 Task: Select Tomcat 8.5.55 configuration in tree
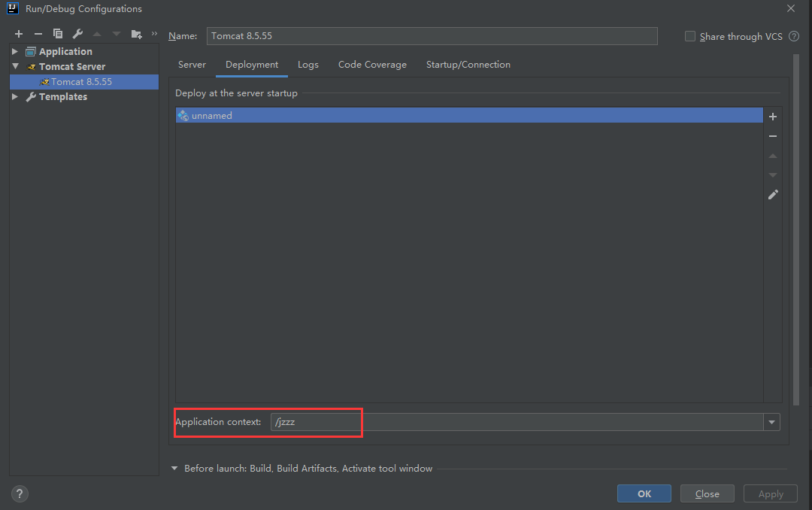click(x=84, y=81)
